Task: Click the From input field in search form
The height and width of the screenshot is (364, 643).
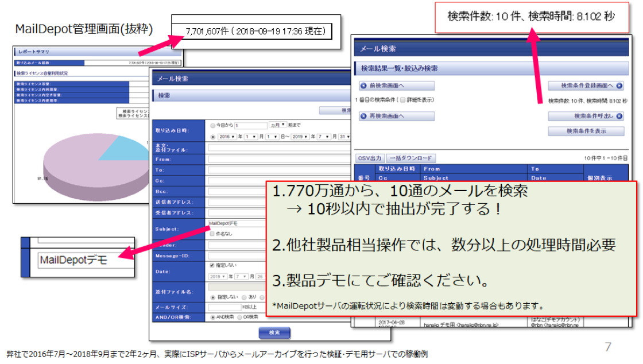Action: [279, 159]
